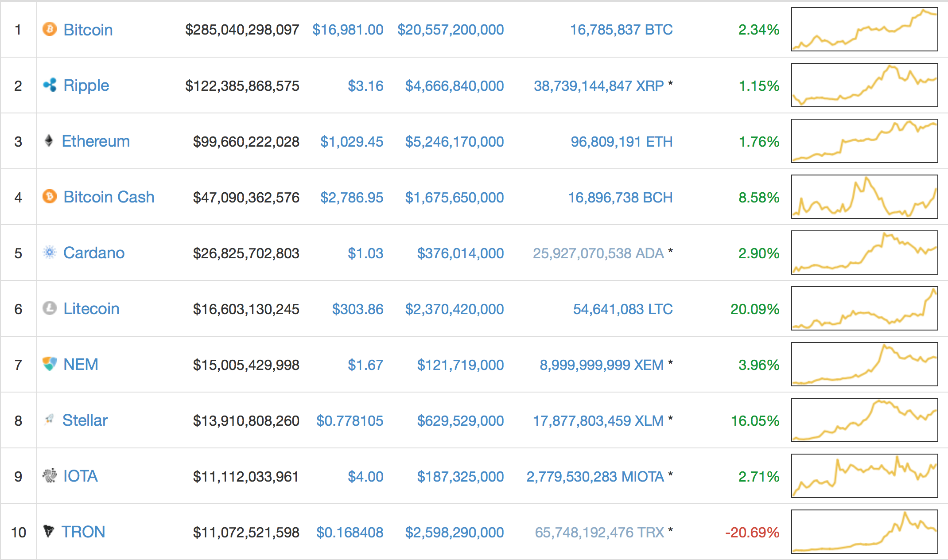Click Bitcoin Cash price $2,786.95
The width and height of the screenshot is (948, 560).
click(x=352, y=198)
